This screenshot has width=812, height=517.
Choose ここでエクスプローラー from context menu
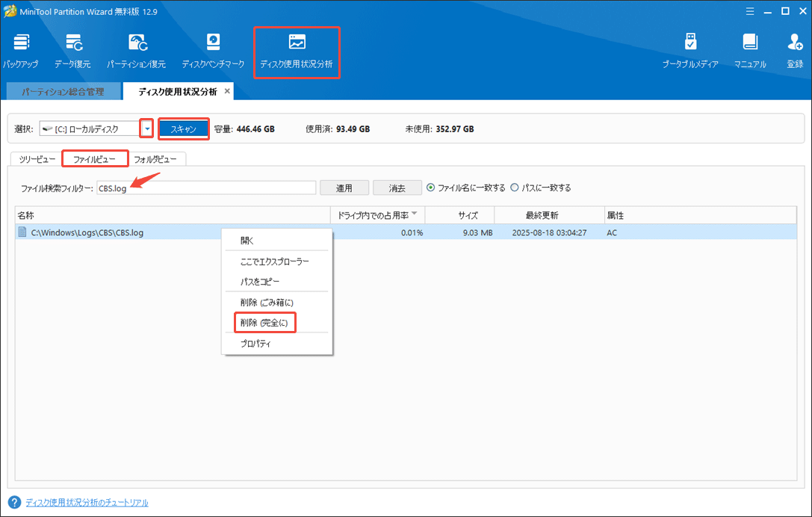pyautogui.click(x=277, y=261)
